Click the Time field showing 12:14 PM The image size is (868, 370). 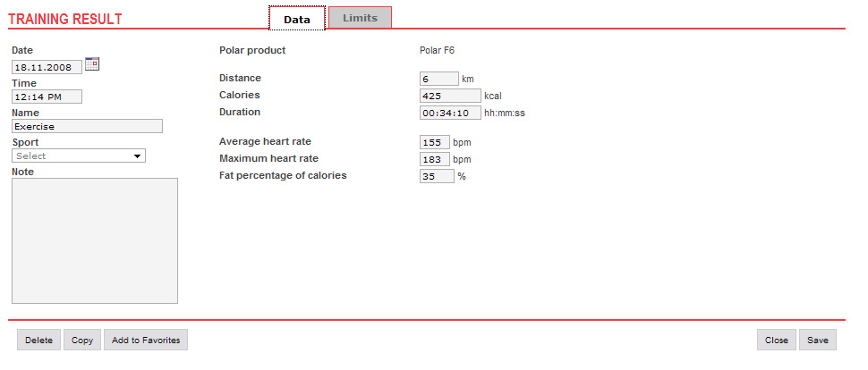click(x=47, y=97)
